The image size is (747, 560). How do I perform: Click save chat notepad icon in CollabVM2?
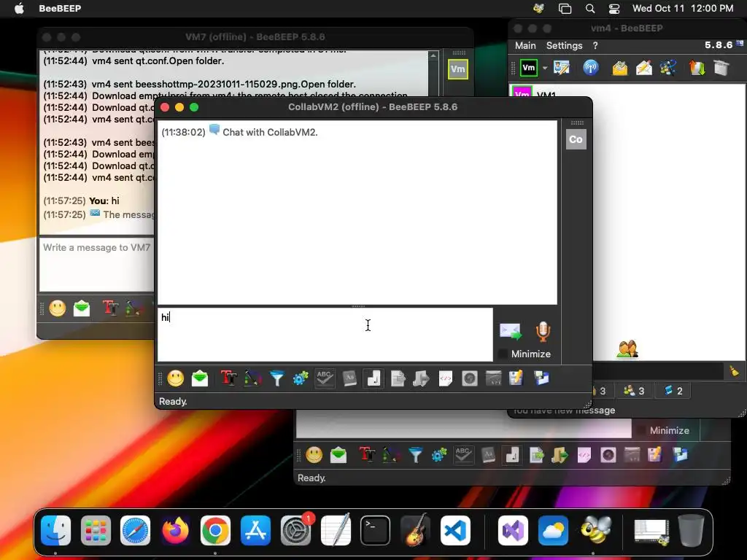(x=516, y=378)
